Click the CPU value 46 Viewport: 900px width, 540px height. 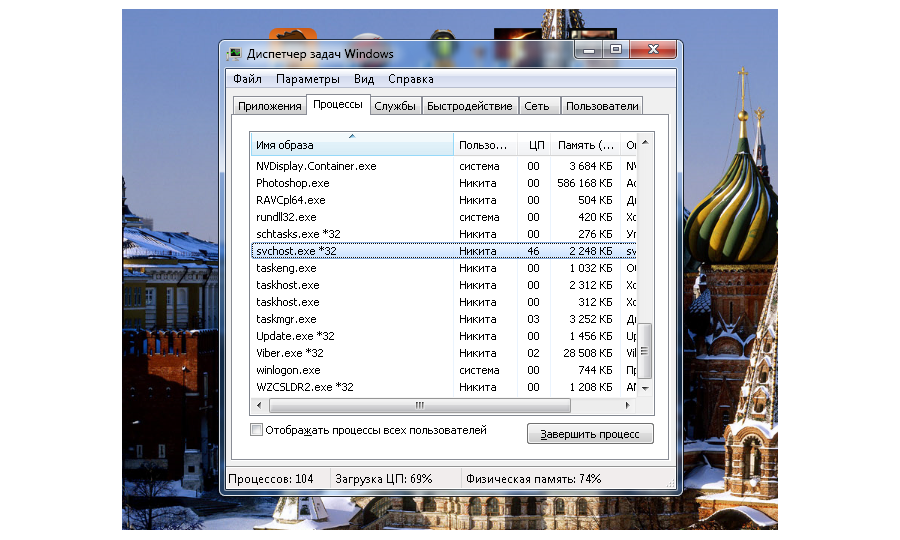click(533, 251)
